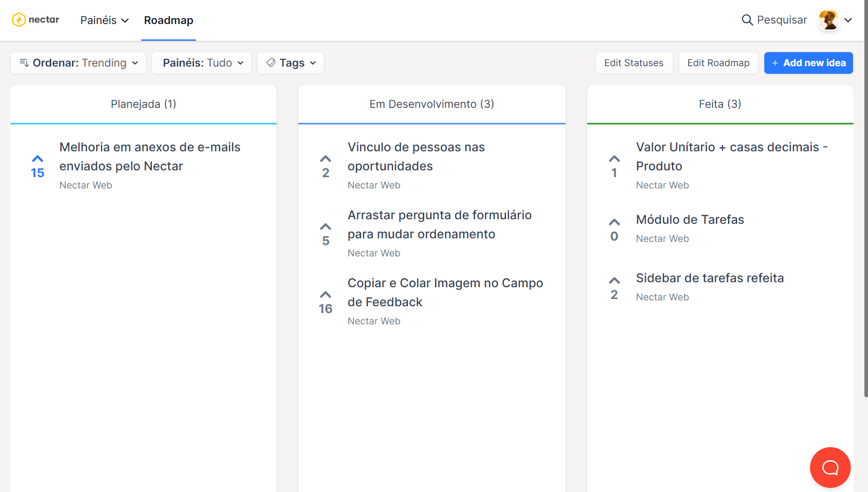
Task: Open Copiar e Colar Imagem no Campo idea
Action: pos(446,293)
